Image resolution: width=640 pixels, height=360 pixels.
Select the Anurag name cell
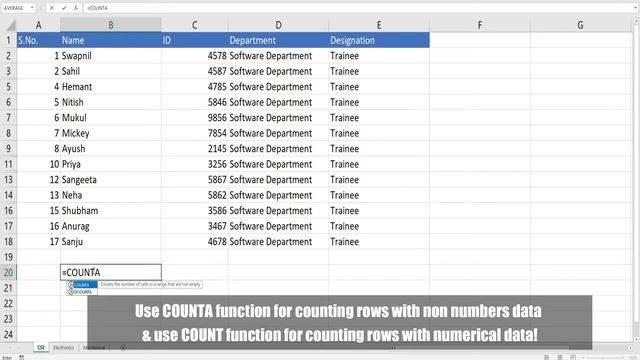click(x=111, y=226)
